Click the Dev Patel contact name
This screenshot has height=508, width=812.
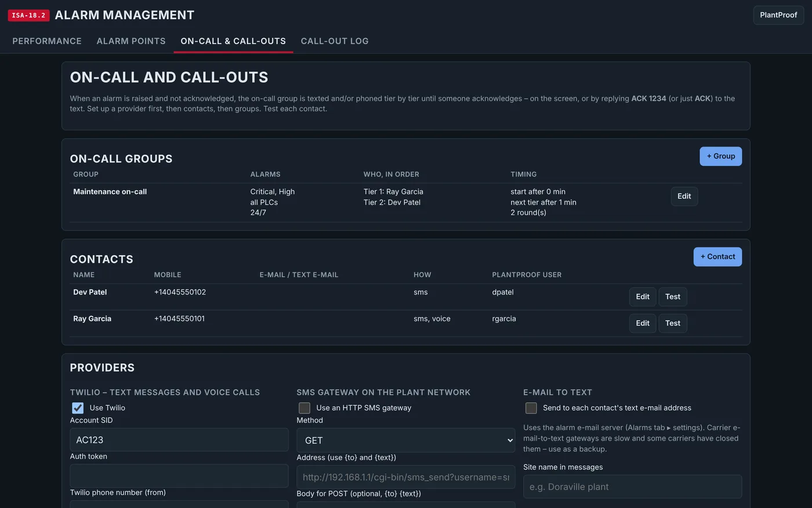90,292
